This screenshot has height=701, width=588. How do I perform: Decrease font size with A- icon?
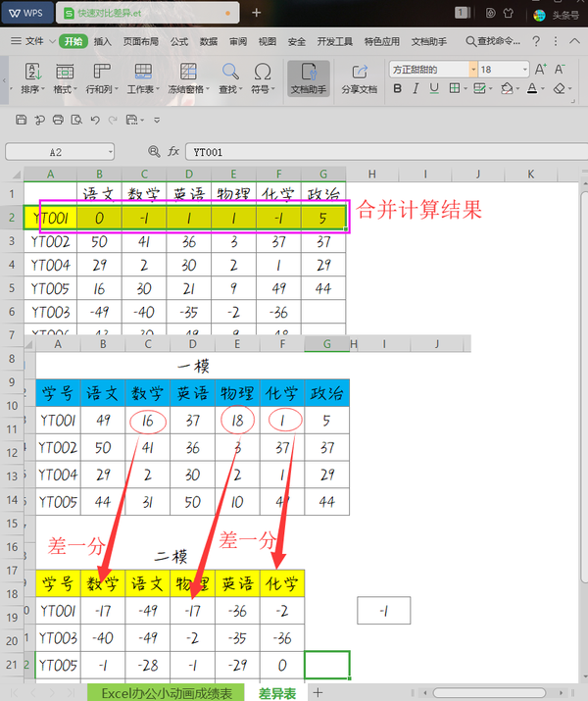tap(560, 70)
